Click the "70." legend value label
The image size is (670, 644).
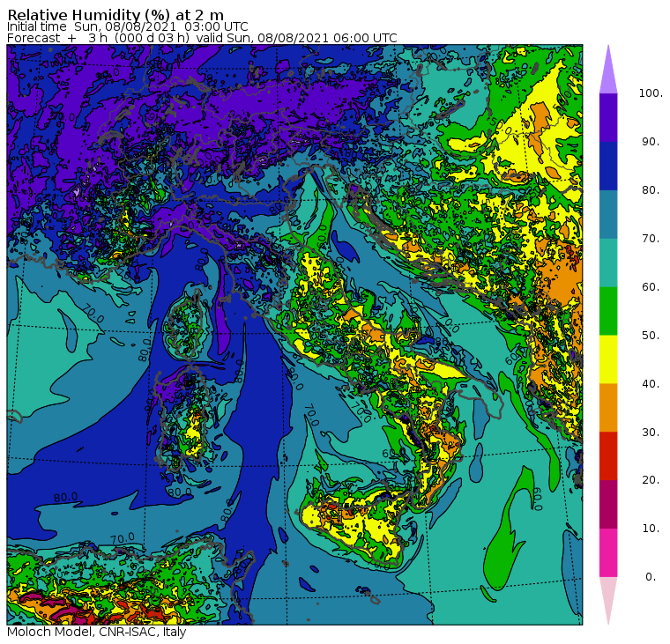(x=651, y=238)
